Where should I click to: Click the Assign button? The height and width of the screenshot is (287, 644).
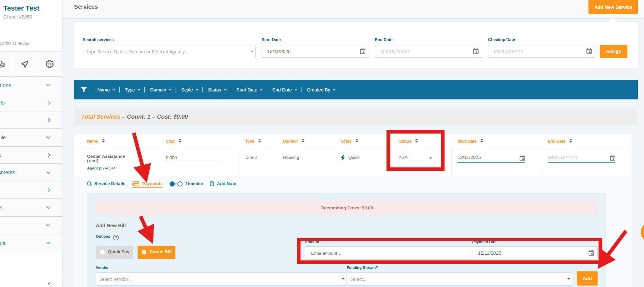[614, 52]
